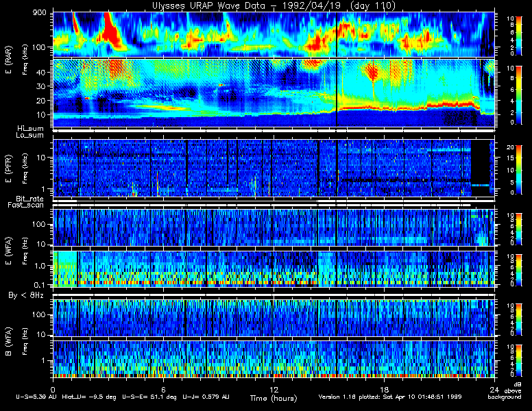Click the '18' hour tick on time axis
Image resolution: width=532 pixels, height=411 pixels.
pyautogui.click(x=384, y=389)
